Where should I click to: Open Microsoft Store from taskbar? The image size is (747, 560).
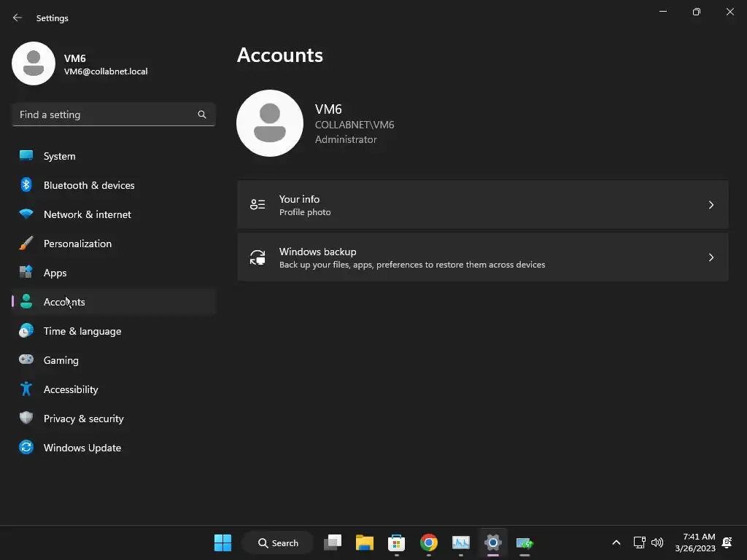point(396,542)
